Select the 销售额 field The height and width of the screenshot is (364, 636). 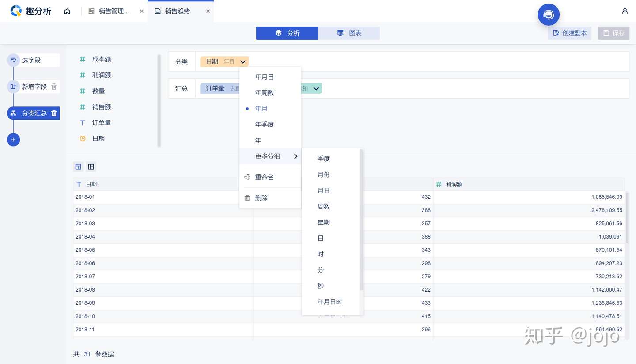[102, 107]
